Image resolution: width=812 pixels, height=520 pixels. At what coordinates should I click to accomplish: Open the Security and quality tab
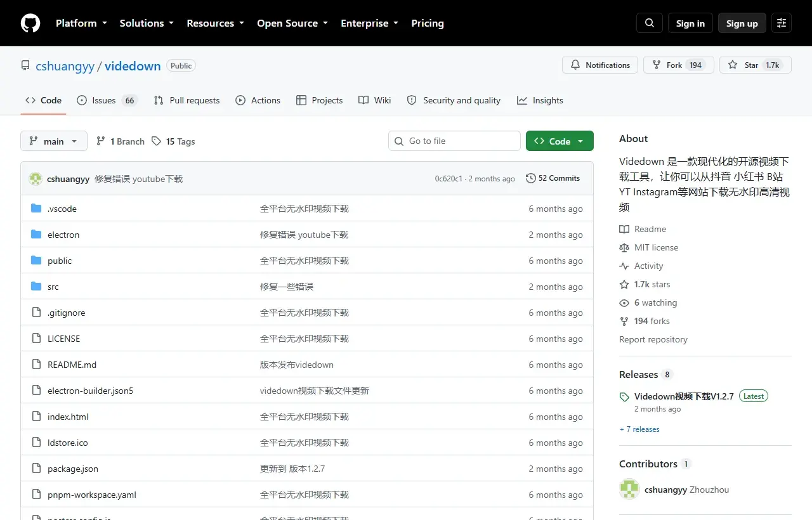pos(454,100)
